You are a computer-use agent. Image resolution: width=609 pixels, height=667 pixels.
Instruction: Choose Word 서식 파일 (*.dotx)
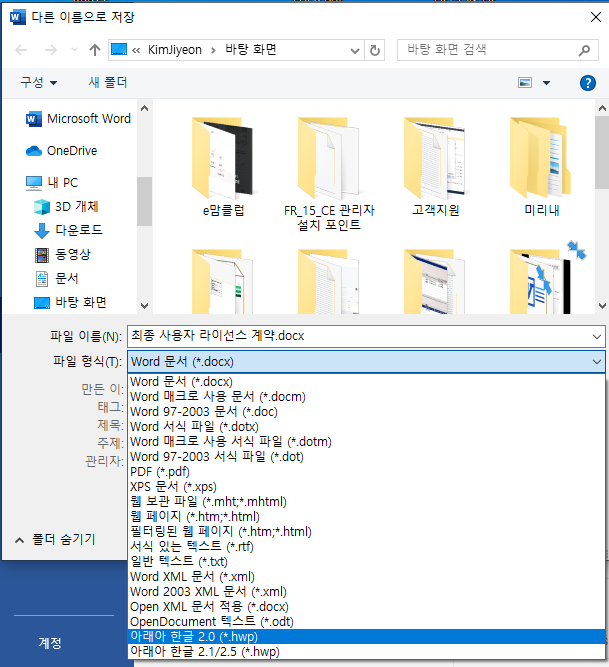[x=366, y=427]
